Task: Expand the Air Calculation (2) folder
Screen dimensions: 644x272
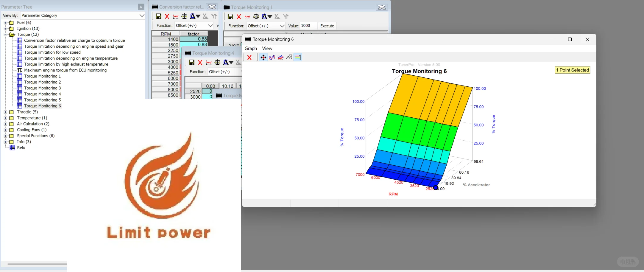Action: pyautogui.click(x=5, y=124)
